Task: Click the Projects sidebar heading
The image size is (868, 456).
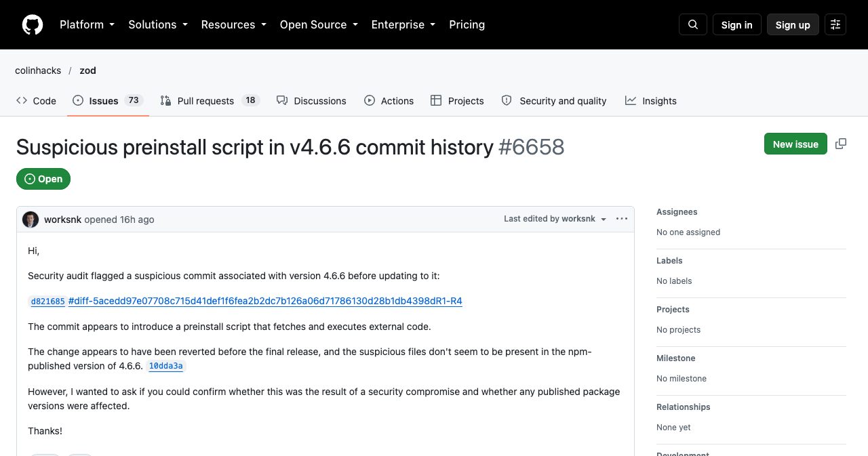Action: pyautogui.click(x=673, y=310)
